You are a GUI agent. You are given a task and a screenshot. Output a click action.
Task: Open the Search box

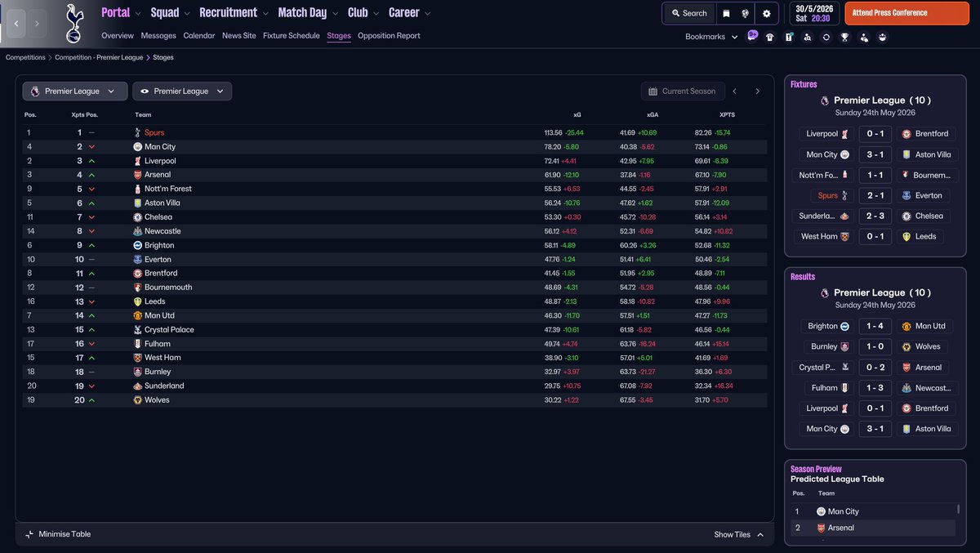689,13
